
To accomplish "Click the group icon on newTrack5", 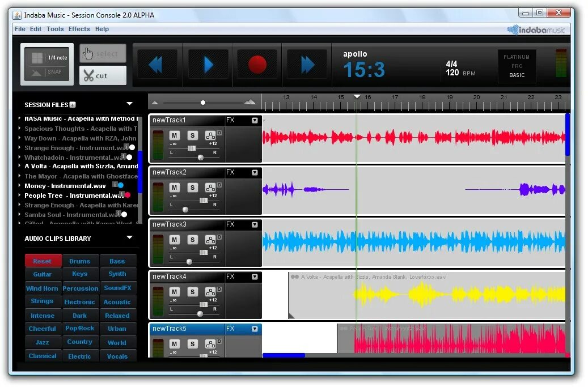I will point(211,345).
